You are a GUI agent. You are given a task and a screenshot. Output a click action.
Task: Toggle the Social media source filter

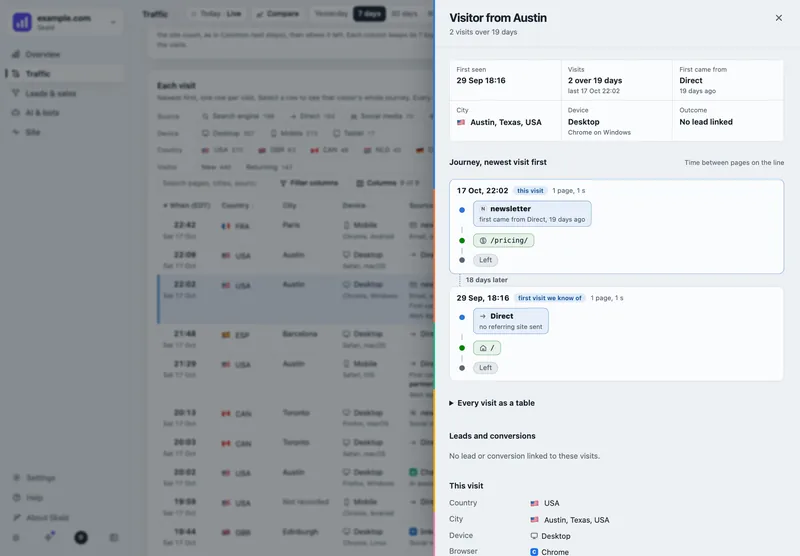[x=382, y=116]
